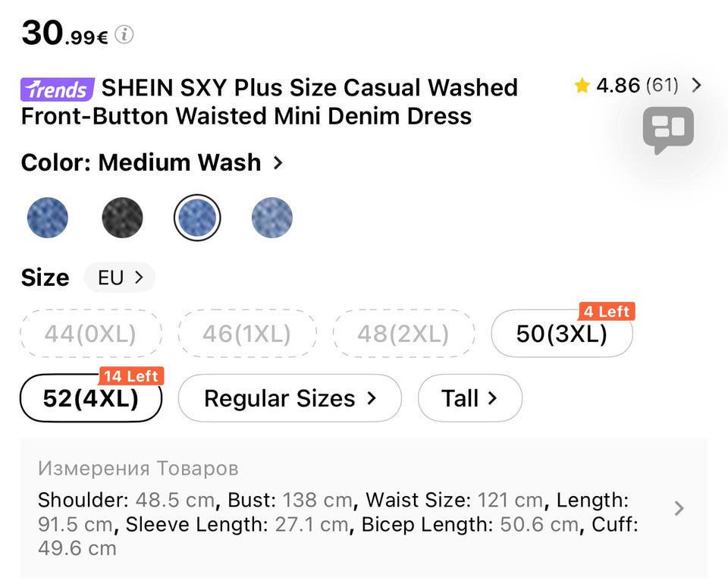Pick the light blue wash swatch
Screen dimensions: 728x584
point(271,218)
